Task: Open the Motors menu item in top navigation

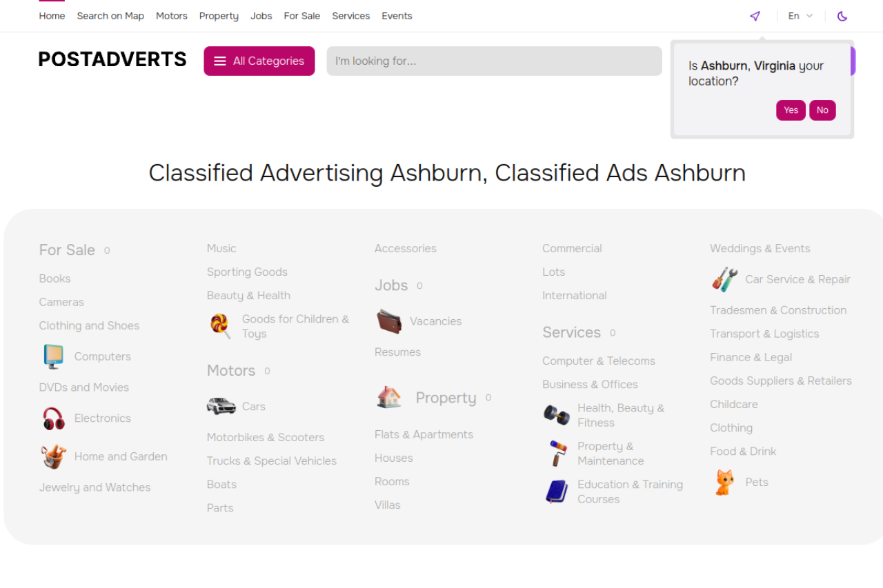Action: tap(172, 16)
